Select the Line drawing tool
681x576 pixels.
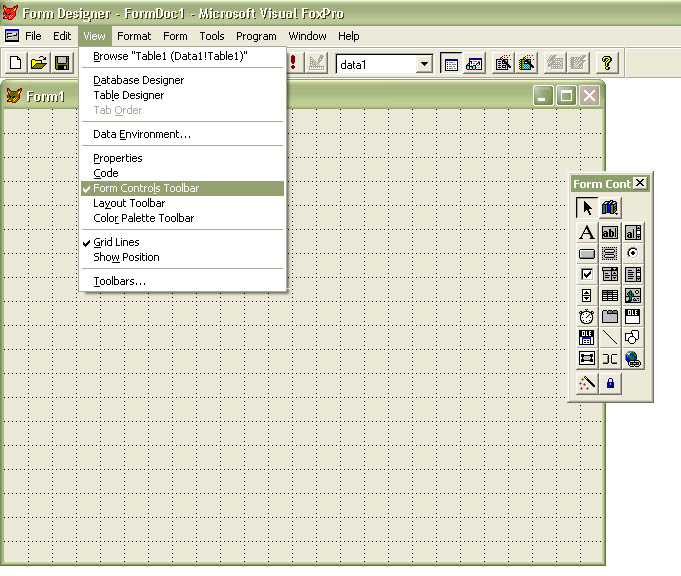610,337
